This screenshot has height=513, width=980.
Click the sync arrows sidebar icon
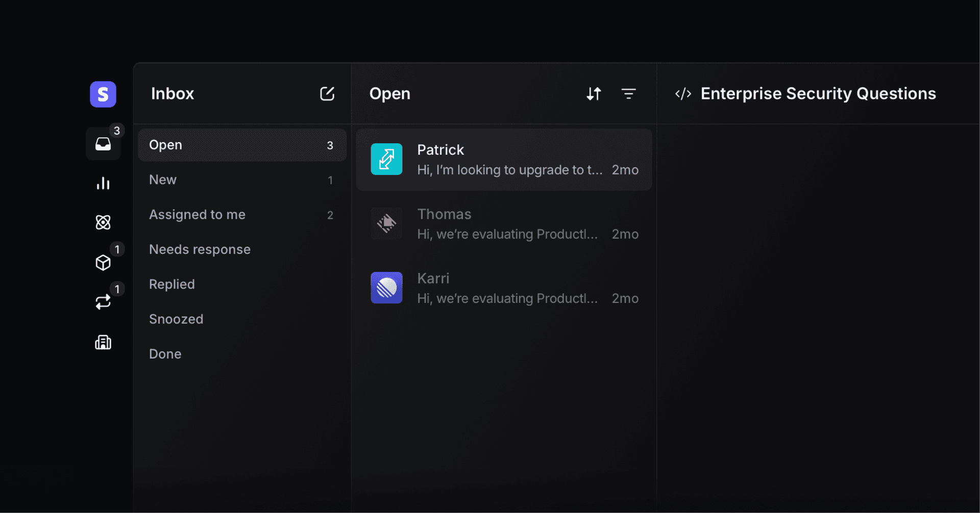pos(103,301)
